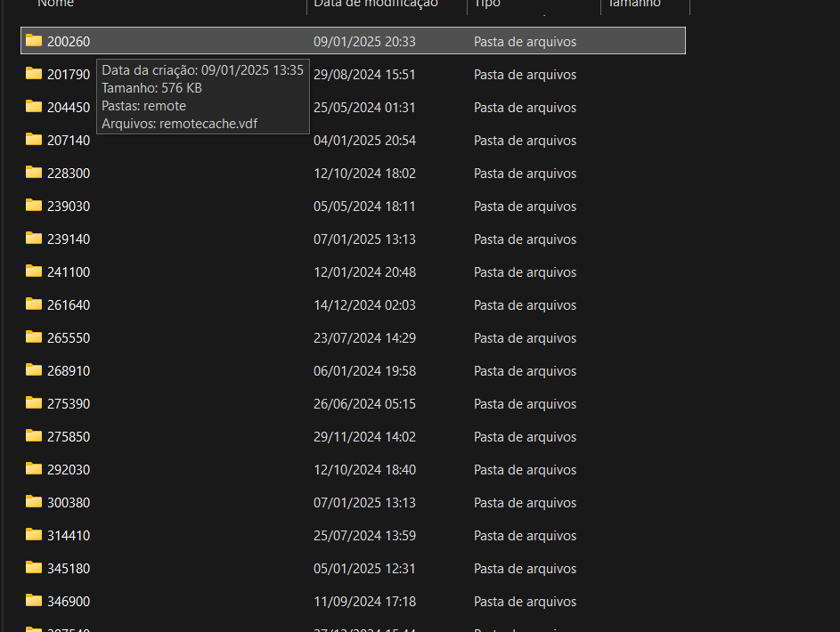The width and height of the screenshot is (840, 632).
Task: Select the folder icon next to 239030
Action: [x=34, y=206]
